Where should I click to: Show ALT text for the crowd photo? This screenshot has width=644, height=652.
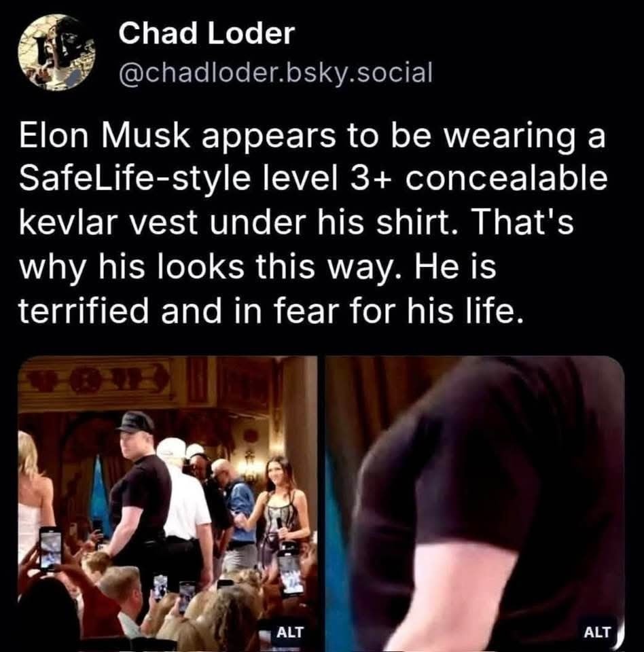click(x=289, y=632)
